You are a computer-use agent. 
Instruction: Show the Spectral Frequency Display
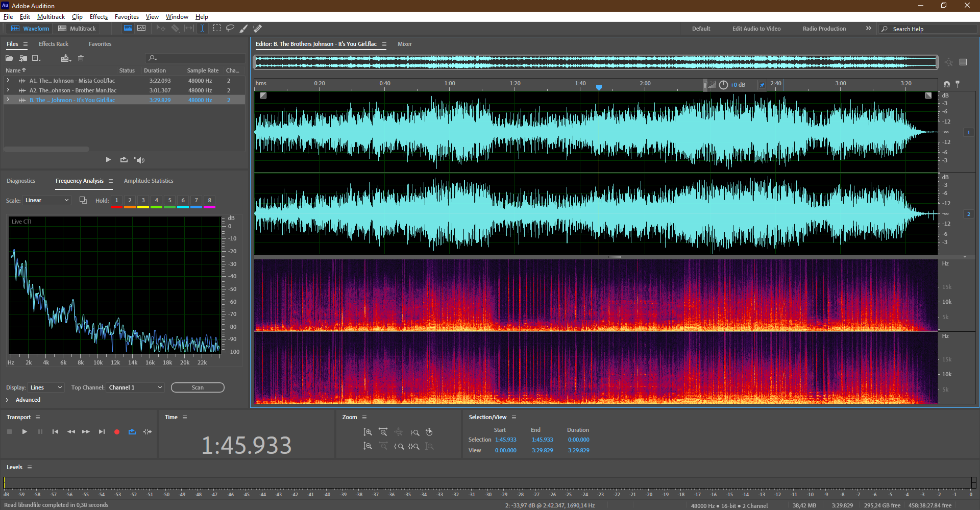[128, 29]
